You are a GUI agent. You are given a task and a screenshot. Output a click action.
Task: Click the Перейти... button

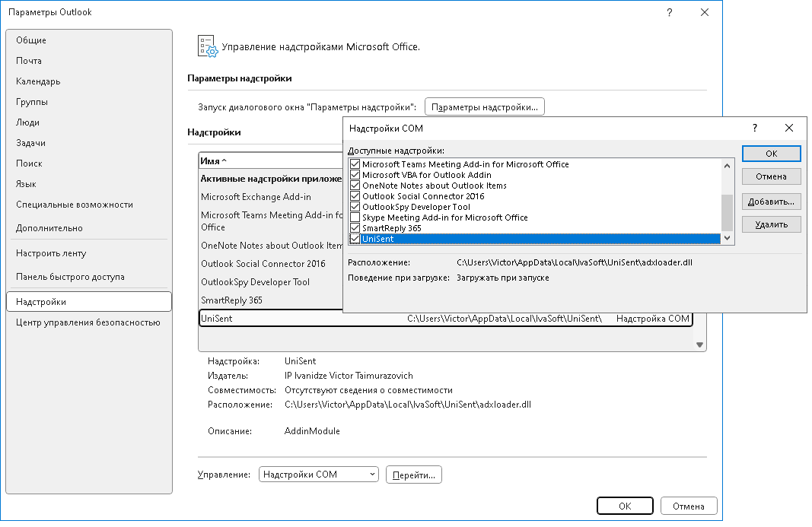414,475
